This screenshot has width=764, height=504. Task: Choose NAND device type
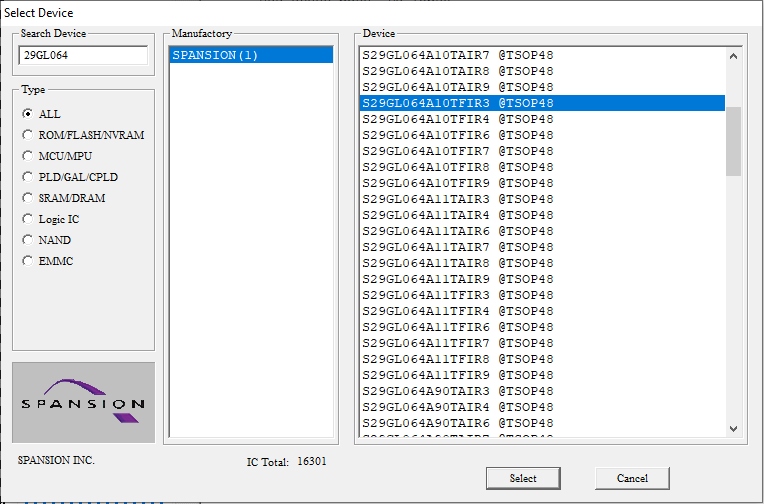(28, 240)
